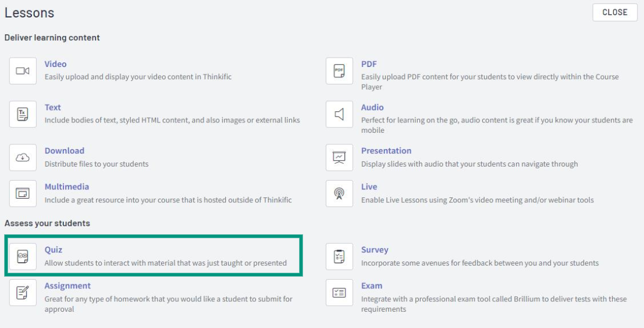Click the Survey title link
The image size is (644, 328).
375,250
